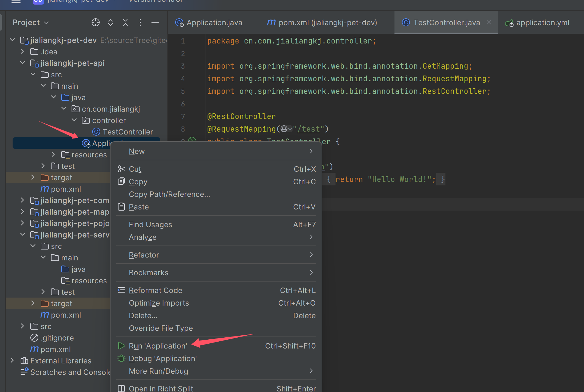Select Find Usages menu entry

pyautogui.click(x=216, y=224)
